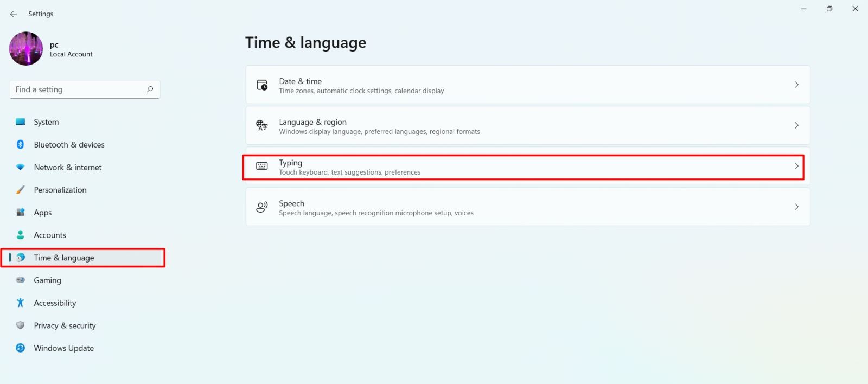Open Apps settings in sidebar
Screen dimensions: 868x384
click(x=43, y=213)
